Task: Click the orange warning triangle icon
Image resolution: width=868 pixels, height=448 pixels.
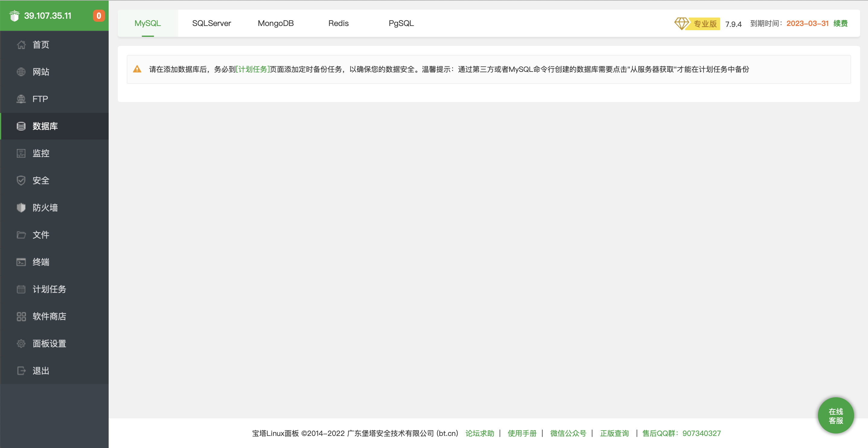Action: [x=137, y=69]
